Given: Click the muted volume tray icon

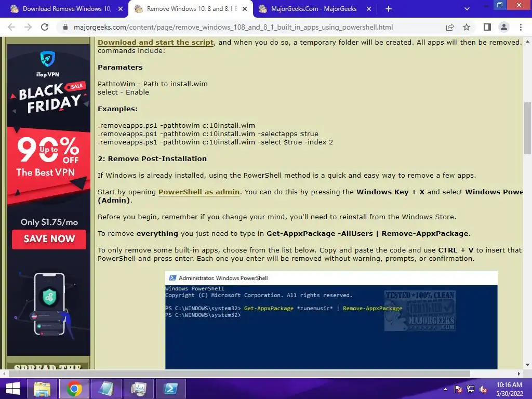Looking at the screenshot, I should (484, 389).
